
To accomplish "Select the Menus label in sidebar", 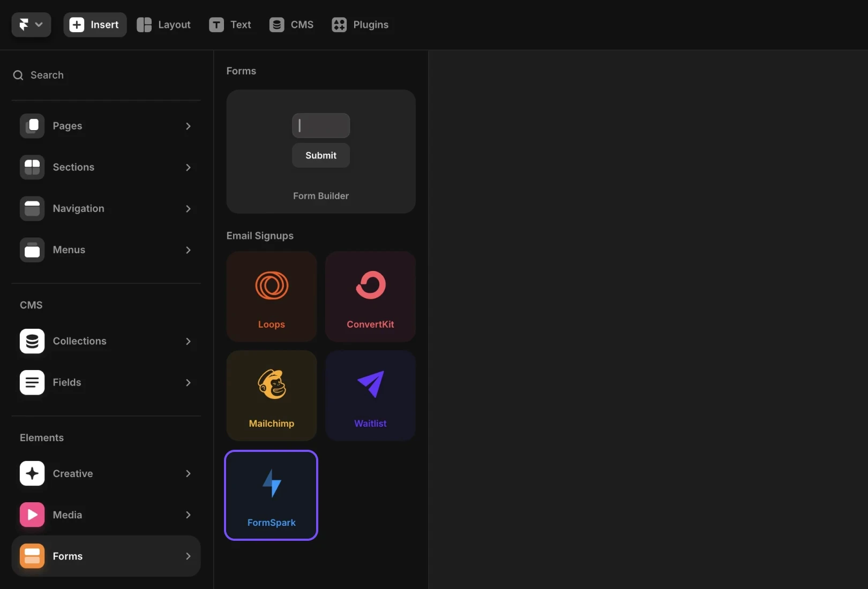I will click(x=69, y=250).
